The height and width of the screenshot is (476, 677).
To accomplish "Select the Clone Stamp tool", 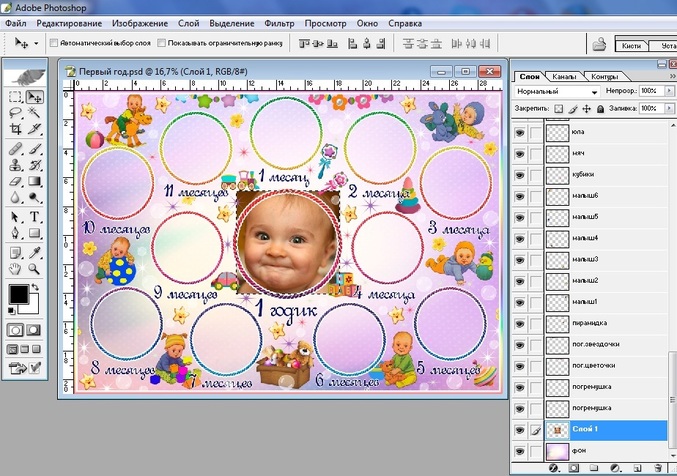I will [16, 165].
